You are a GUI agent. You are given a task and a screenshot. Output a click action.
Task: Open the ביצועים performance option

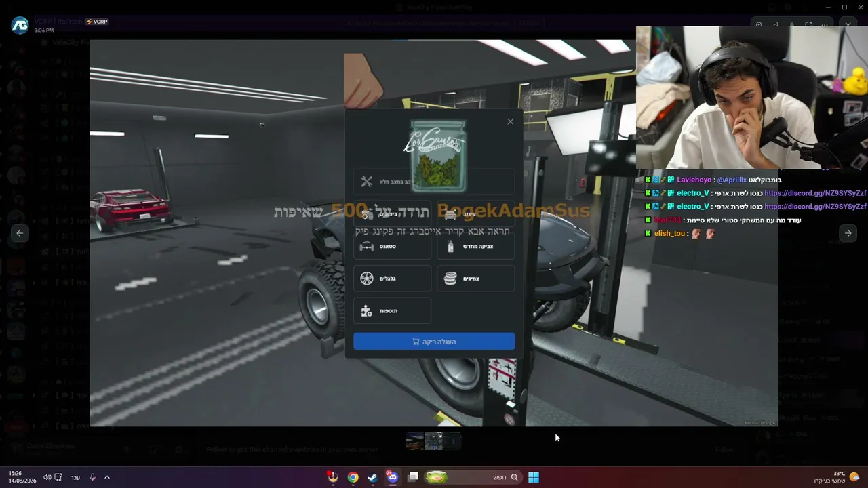coord(392,214)
